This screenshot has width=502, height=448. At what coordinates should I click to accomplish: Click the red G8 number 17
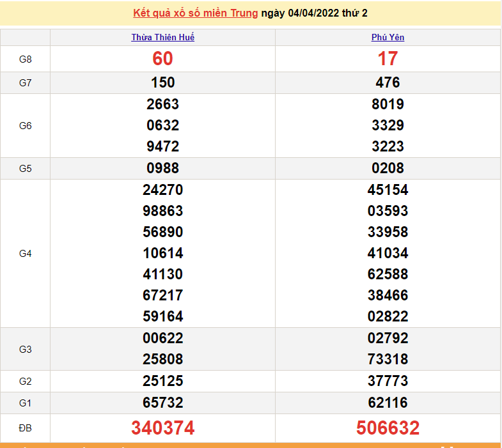tap(388, 59)
